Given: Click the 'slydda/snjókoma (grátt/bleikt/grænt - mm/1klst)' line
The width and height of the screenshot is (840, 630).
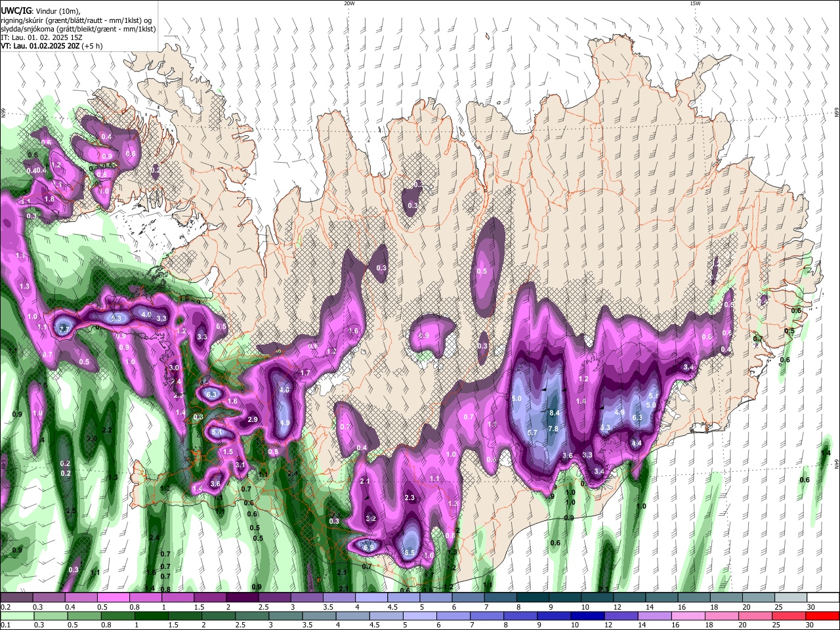Looking at the screenshot, I should [78, 29].
